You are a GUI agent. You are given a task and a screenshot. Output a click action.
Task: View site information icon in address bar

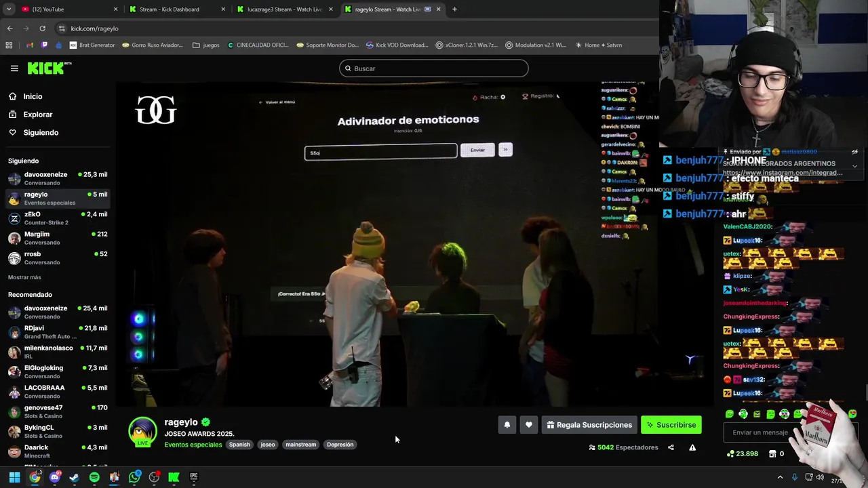coord(62,28)
